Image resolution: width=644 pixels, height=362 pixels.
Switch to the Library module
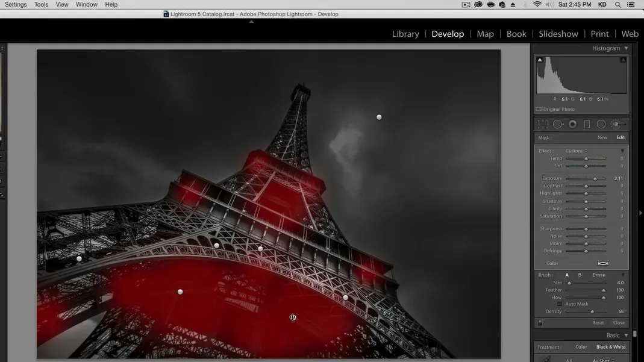pyautogui.click(x=405, y=34)
